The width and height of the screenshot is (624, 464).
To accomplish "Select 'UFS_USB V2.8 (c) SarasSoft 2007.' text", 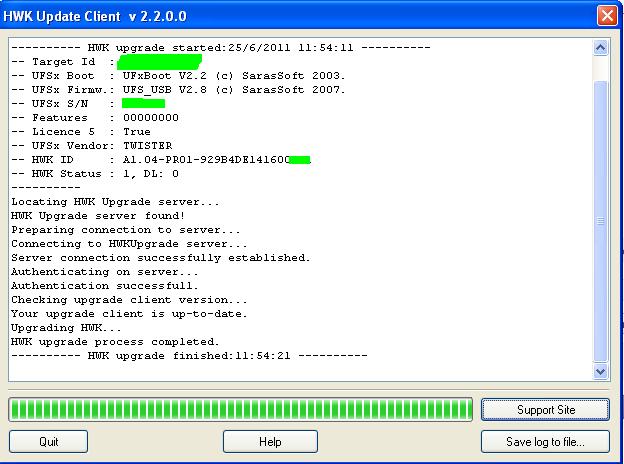I will pos(234,90).
